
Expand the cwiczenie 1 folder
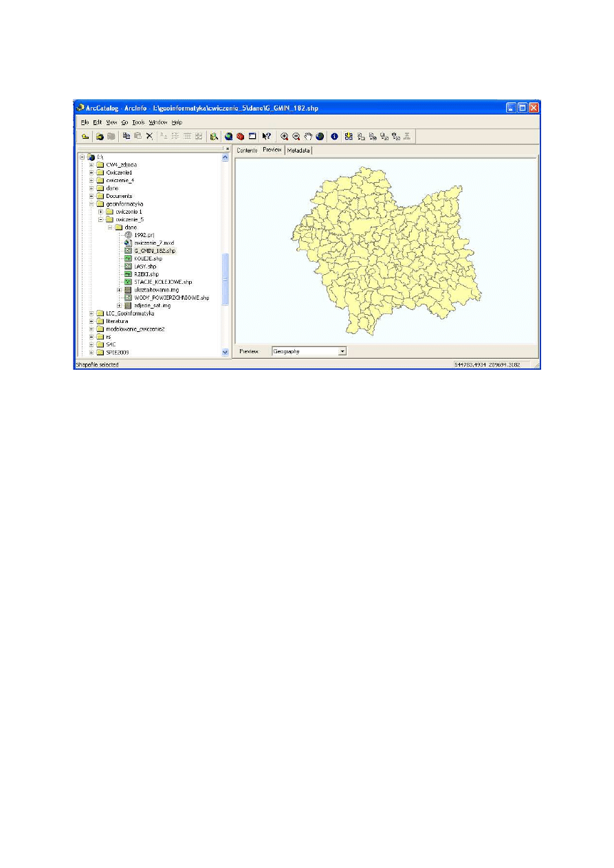100,212
